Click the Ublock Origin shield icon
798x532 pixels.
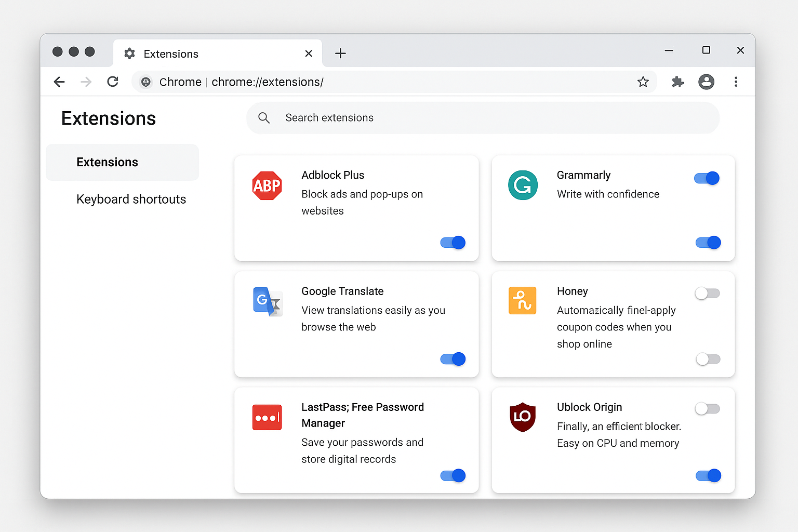click(523, 417)
